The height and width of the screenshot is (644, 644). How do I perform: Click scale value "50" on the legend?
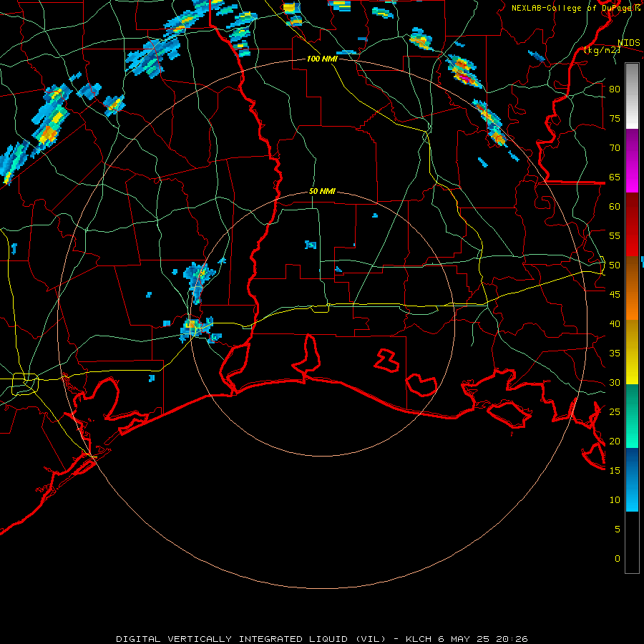pos(615,265)
